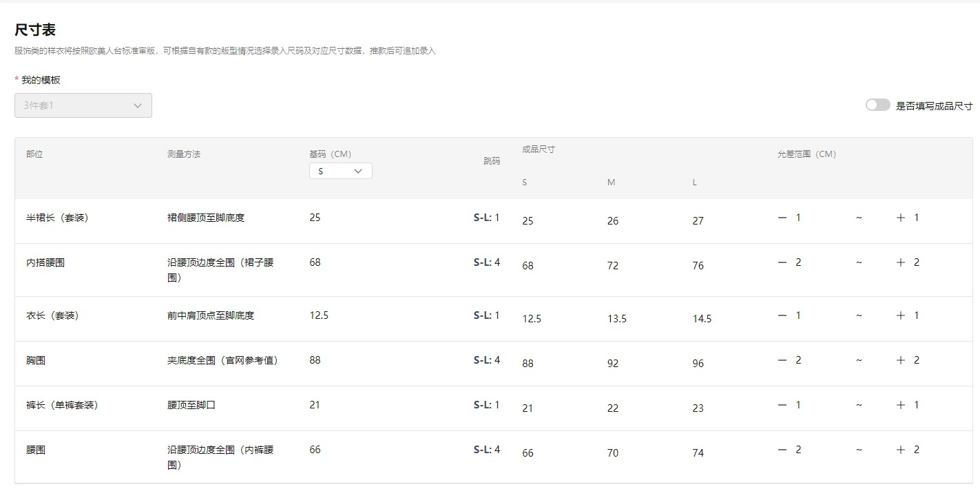
Task: Click 胸围 M size value 92
Action: 612,364
